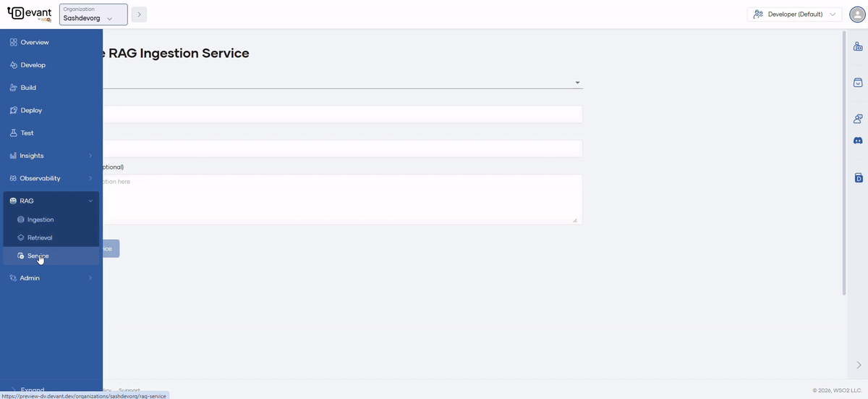Image resolution: width=868 pixels, height=399 pixels.
Task: Expand the Admin submenu arrow
Action: [x=90, y=278]
